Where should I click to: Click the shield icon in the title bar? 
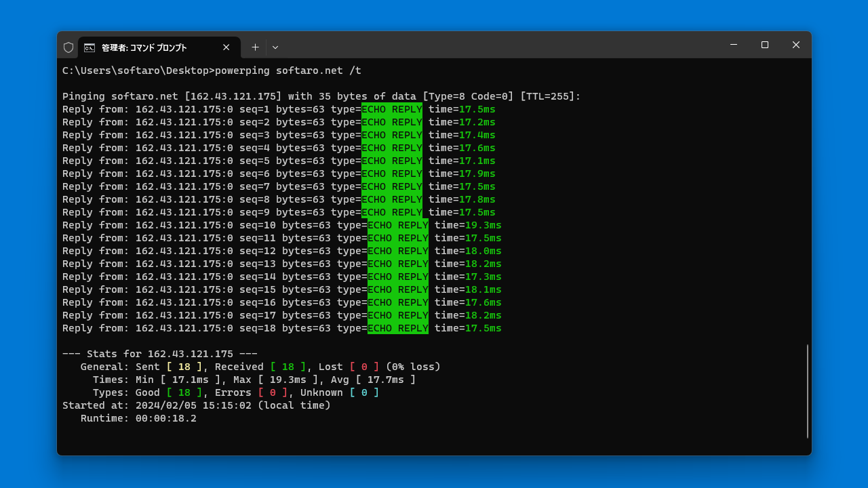(x=68, y=47)
